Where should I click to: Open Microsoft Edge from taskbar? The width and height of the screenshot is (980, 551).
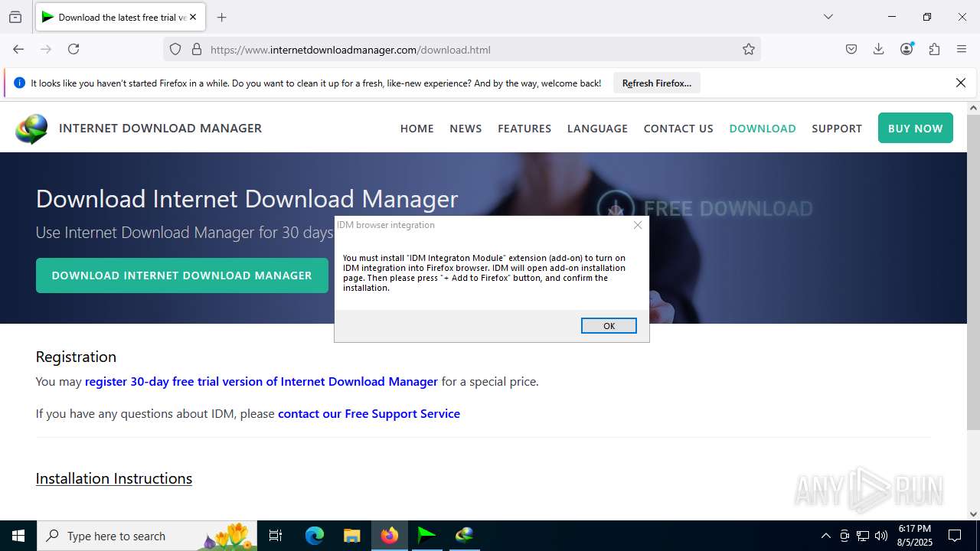[x=315, y=536]
